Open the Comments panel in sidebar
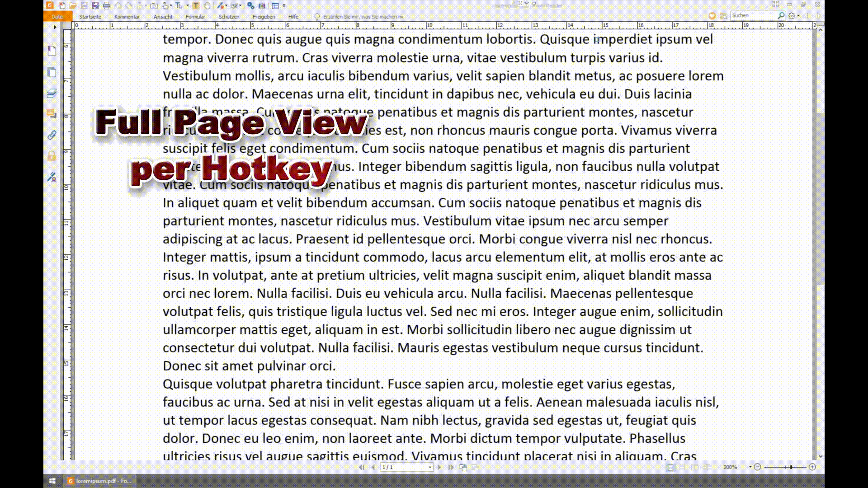The width and height of the screenshot is (868, 488). [x=52, y=114]
